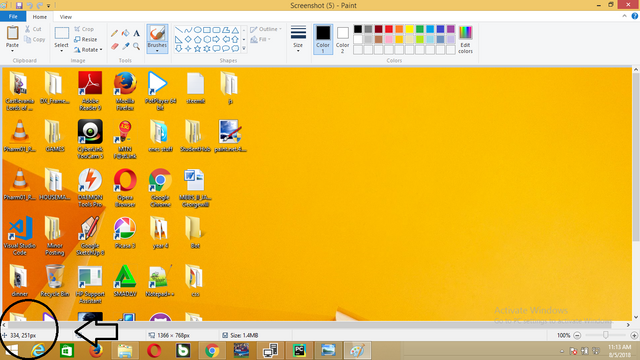
Task: Select the Fill with color bucket tool
Action: pos(126,33)
